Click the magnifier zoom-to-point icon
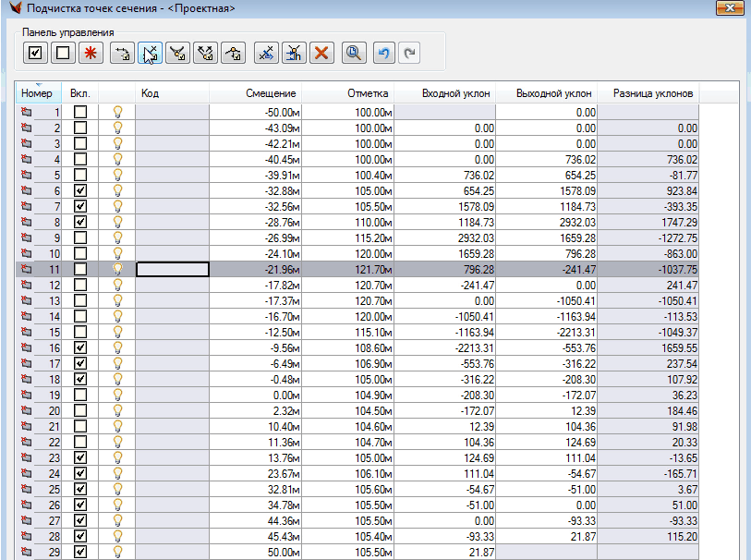751x560 pixels. tap(353, 54)
